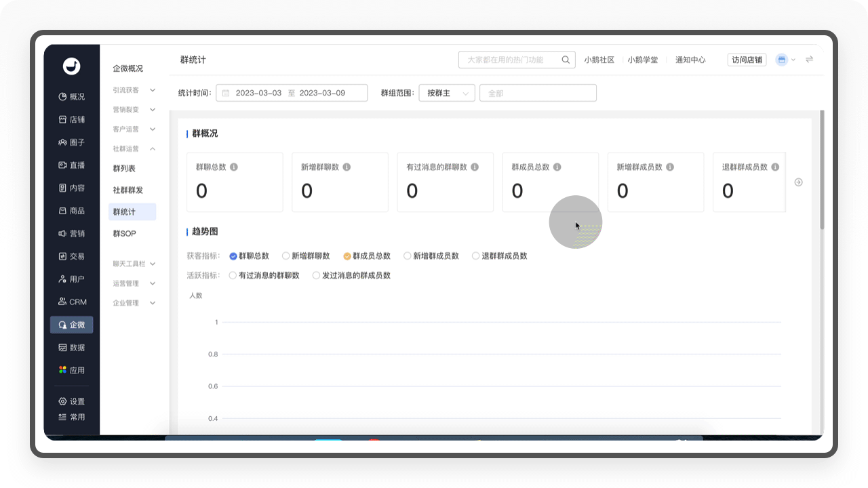Expand the 企业管理 menu group
Screen dimensions: 868x488
click(134, 303)
